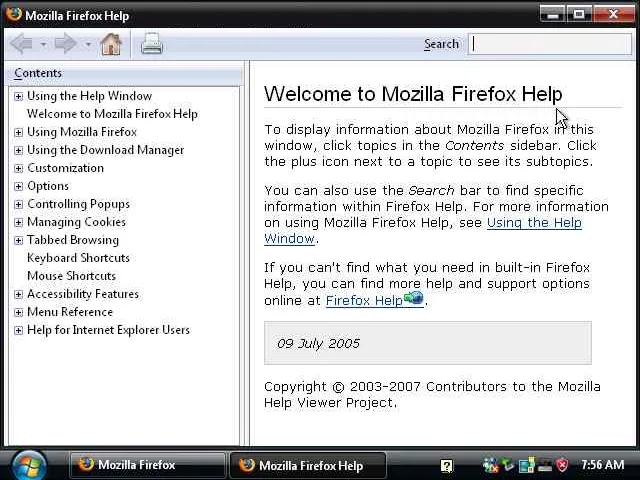
Task: Expand Help for Internet Explorer Users
Action: click(18, 330)
